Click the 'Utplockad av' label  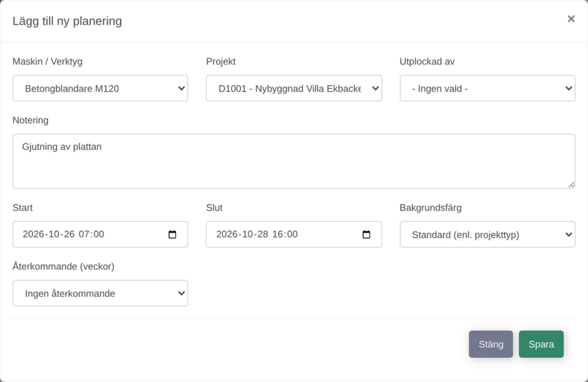tap(427, 62)
